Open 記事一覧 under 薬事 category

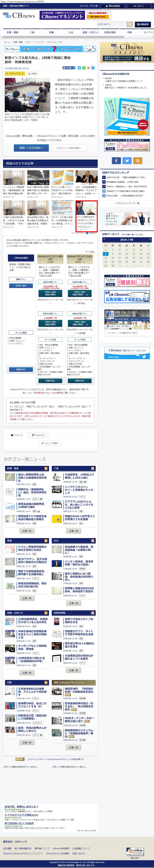click(27, 598)
